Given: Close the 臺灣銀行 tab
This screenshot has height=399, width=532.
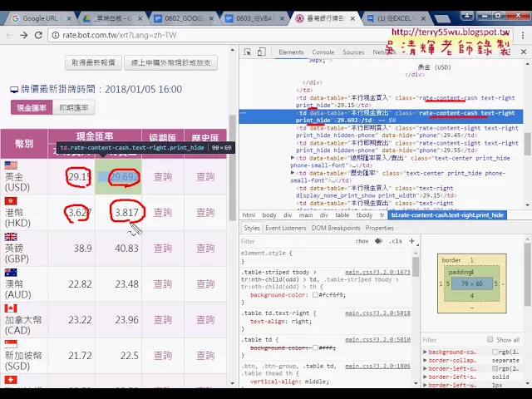Looking at the screenshot, I should pyautogui.click(x=352, y=18).
